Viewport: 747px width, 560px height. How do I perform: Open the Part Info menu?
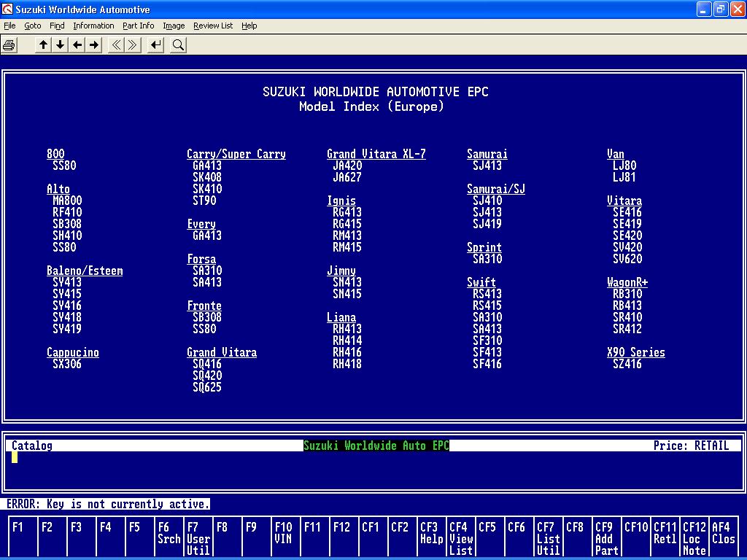[138, 26]
